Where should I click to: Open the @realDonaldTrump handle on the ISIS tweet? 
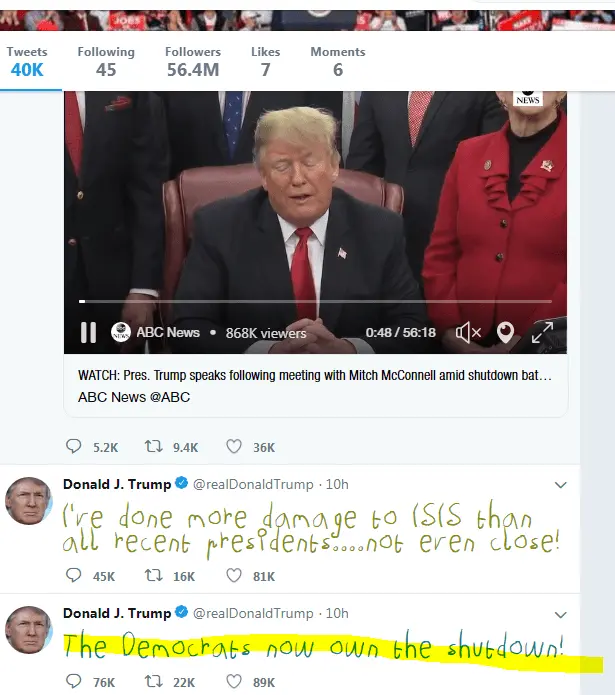pos(253,484)
